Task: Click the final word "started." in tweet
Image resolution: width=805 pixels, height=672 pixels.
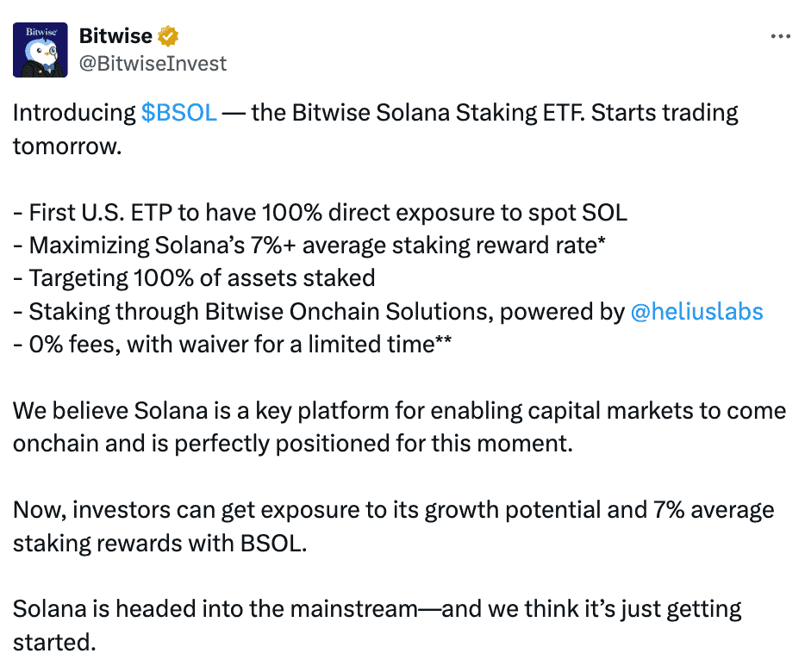Action: point(53,642)
